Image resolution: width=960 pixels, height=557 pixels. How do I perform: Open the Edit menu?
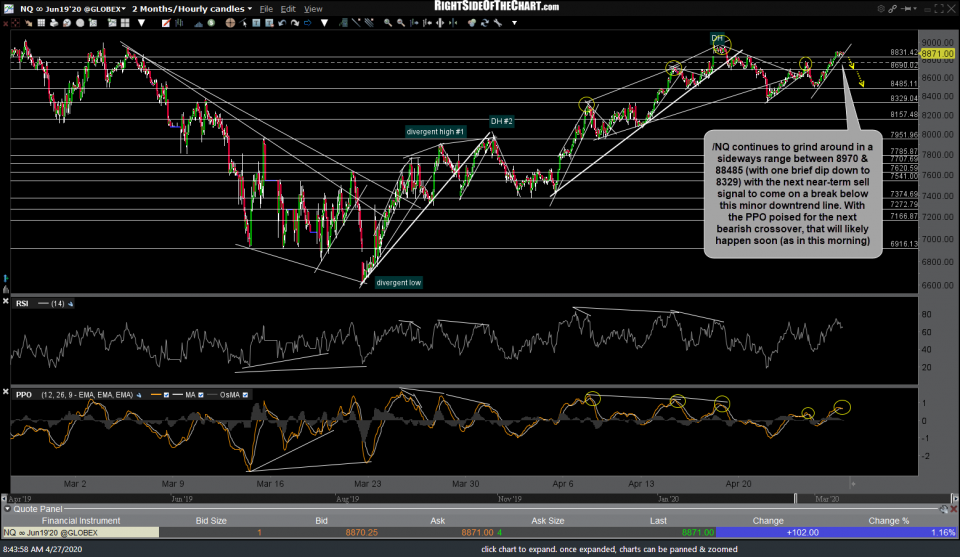pos(288,9)
